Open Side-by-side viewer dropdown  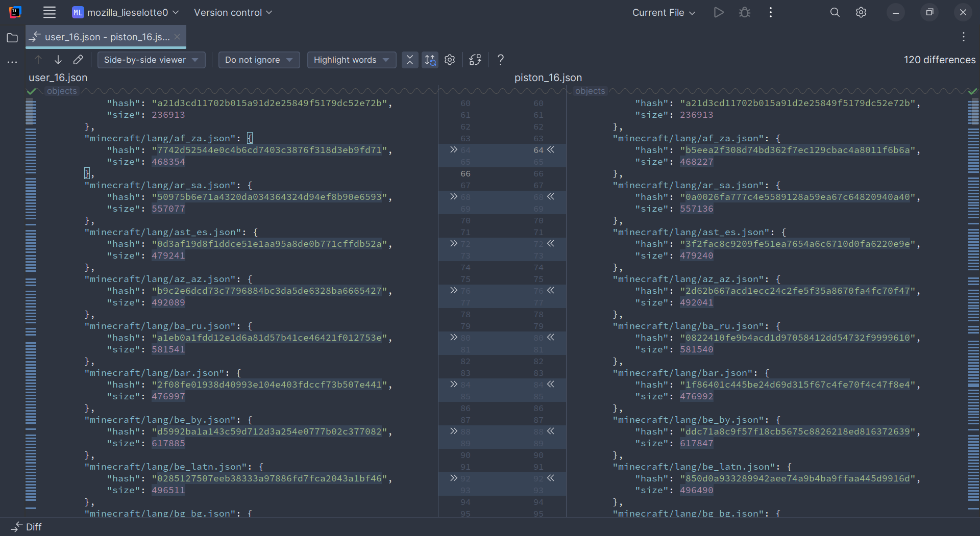coord(151,60)
